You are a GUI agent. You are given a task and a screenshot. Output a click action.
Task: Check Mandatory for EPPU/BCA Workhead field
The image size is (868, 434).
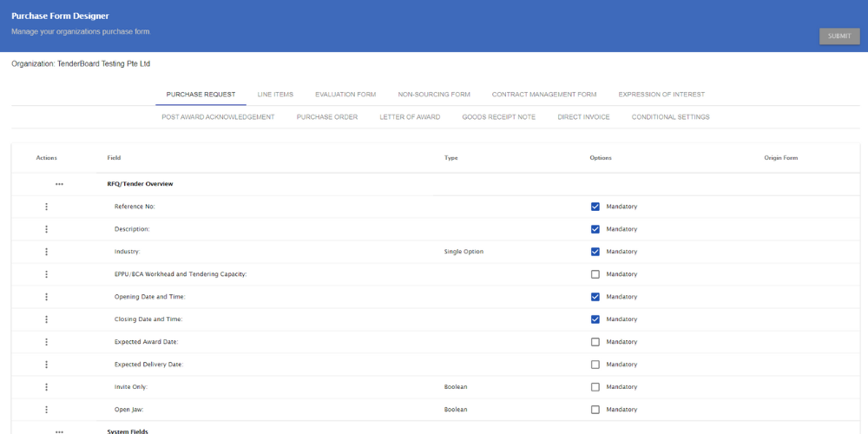(595, 274)
